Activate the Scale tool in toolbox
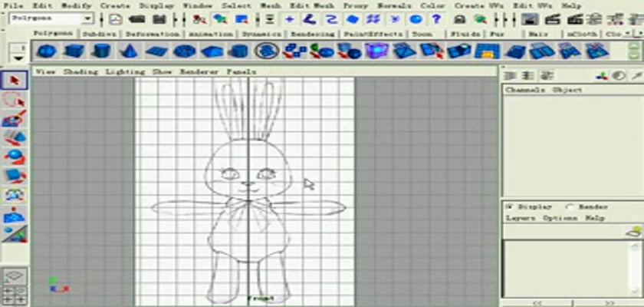 tap(14, 177)
